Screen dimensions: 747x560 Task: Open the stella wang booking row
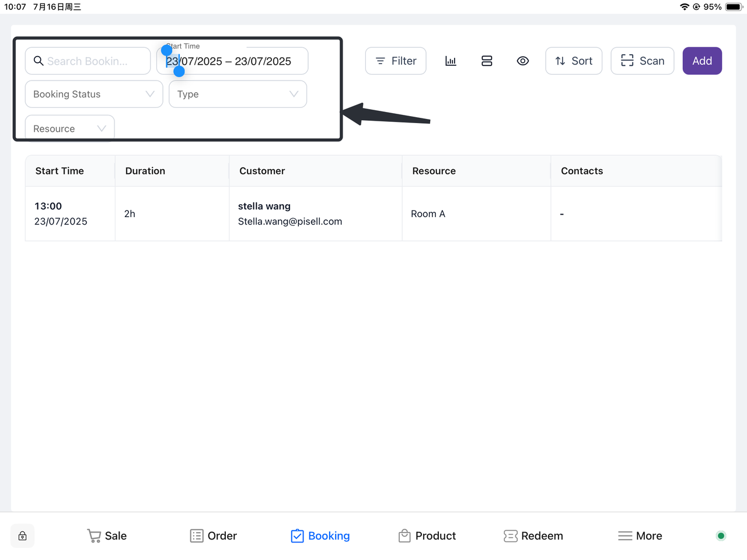pos(290,213)
